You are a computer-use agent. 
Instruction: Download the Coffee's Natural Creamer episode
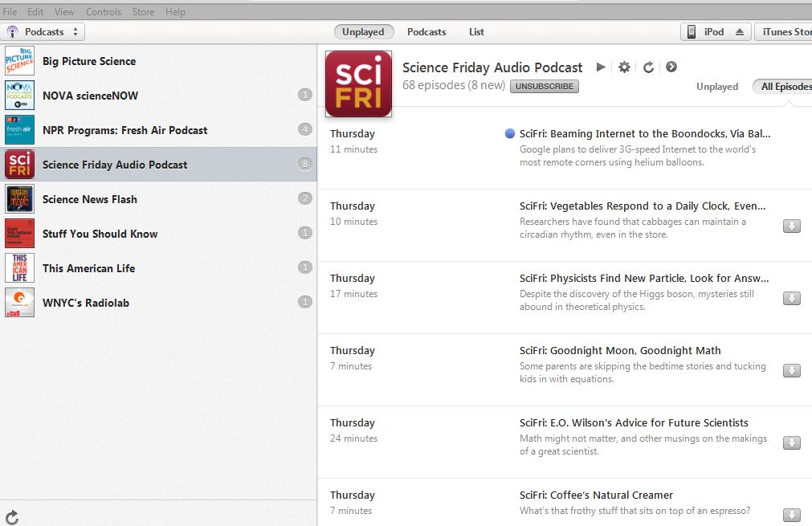[792, 515]
